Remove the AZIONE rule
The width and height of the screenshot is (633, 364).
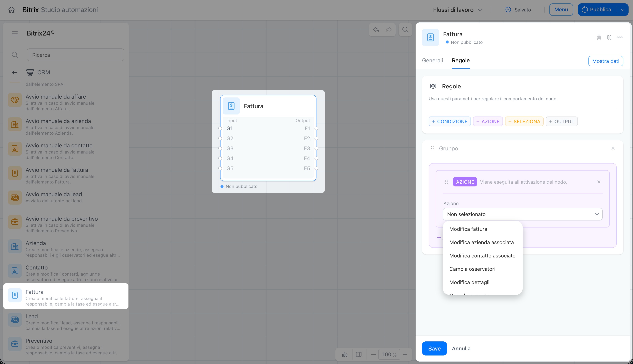(599, 182)
